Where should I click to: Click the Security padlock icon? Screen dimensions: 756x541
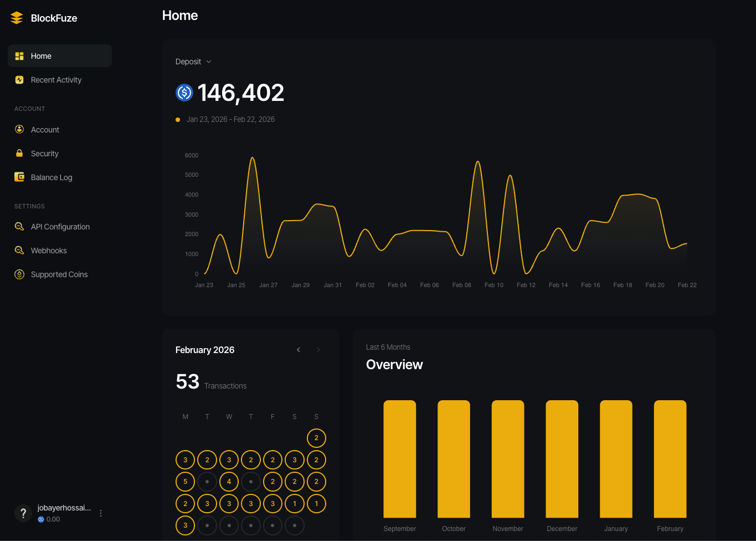[19, 154]
